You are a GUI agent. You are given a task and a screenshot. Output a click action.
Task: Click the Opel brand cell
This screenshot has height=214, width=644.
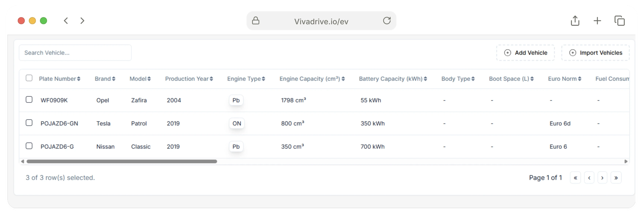tap(103, 100)
